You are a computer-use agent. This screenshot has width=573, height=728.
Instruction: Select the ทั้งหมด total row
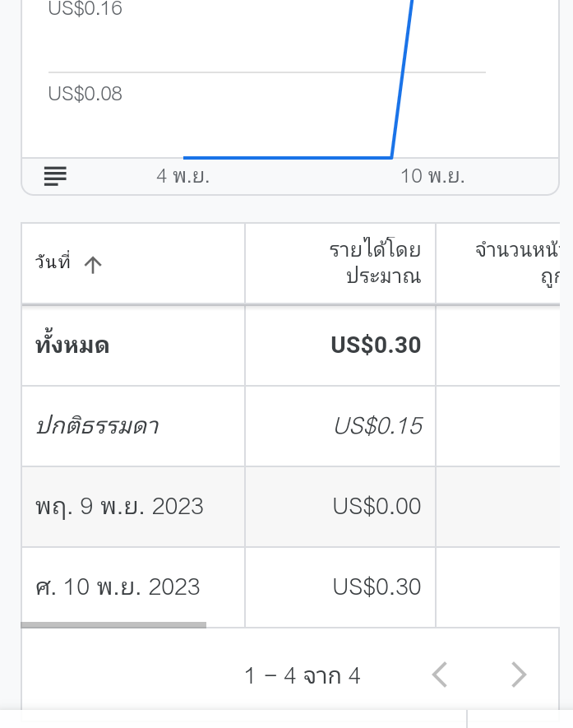(x=290, y=345)
